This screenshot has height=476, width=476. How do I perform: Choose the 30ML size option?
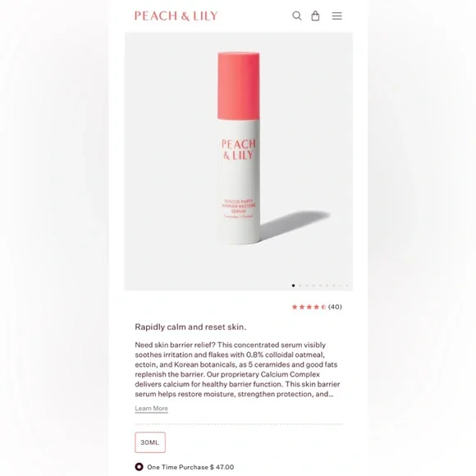150,442
